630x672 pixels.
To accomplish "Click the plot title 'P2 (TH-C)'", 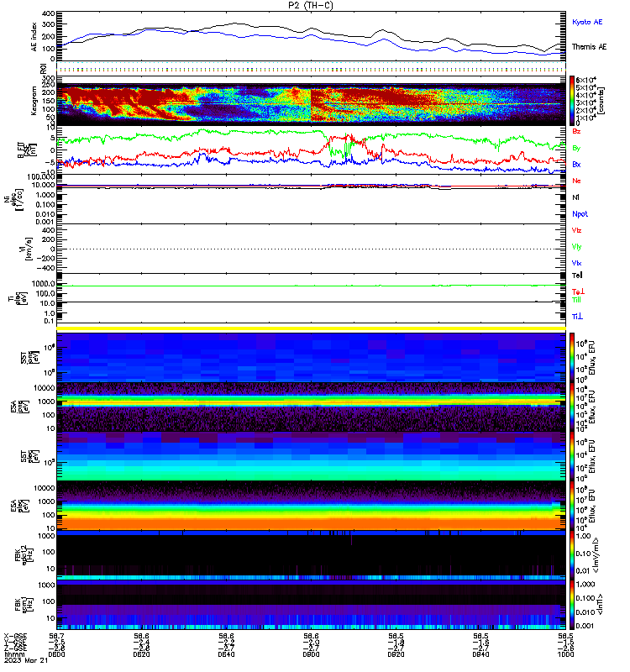I will pos(310,5).
